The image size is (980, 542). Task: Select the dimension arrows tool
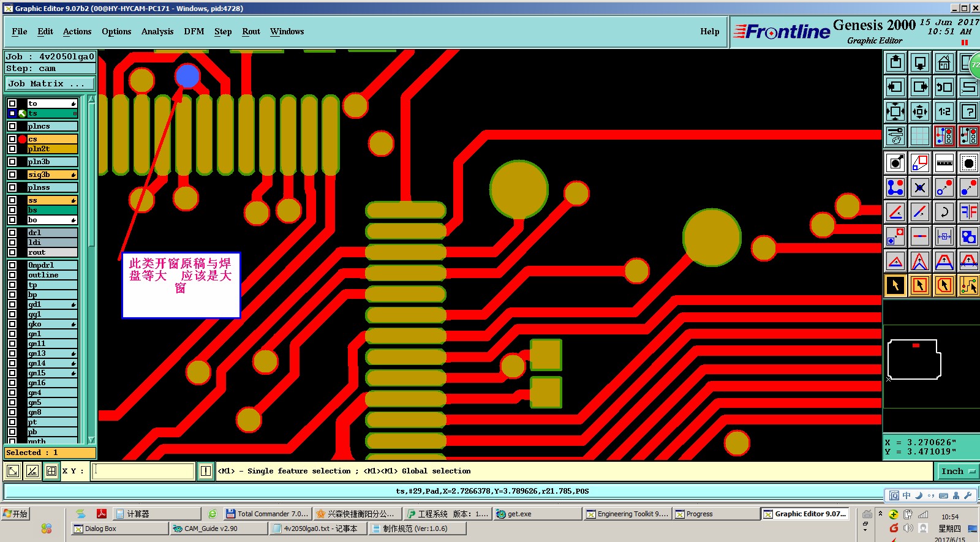[944, 236]
